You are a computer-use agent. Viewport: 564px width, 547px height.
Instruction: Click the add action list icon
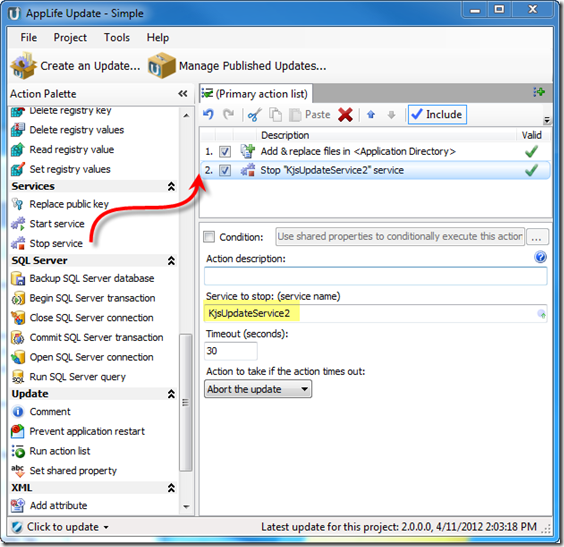click(539, 92)
